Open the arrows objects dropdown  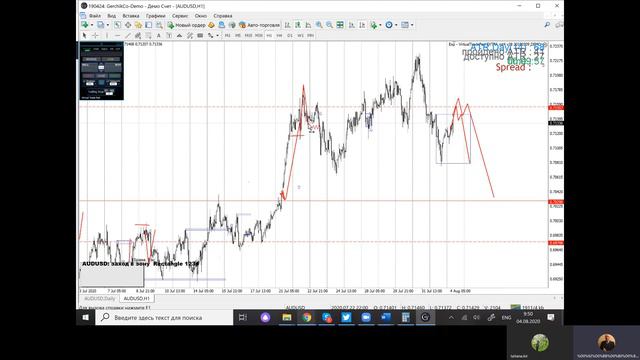pyautogui.click(x=213, y=36)
